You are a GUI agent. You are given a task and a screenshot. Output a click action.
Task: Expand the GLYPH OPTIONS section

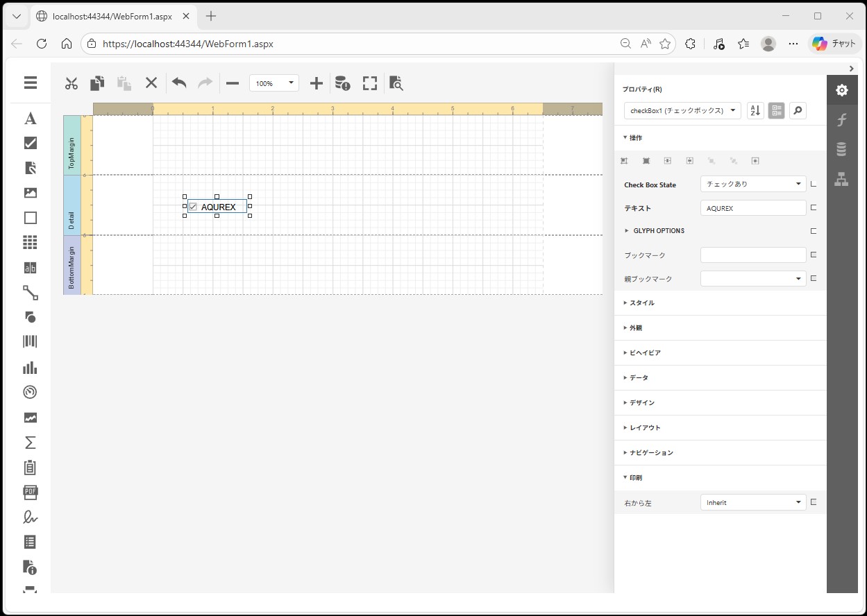[658, 231]
